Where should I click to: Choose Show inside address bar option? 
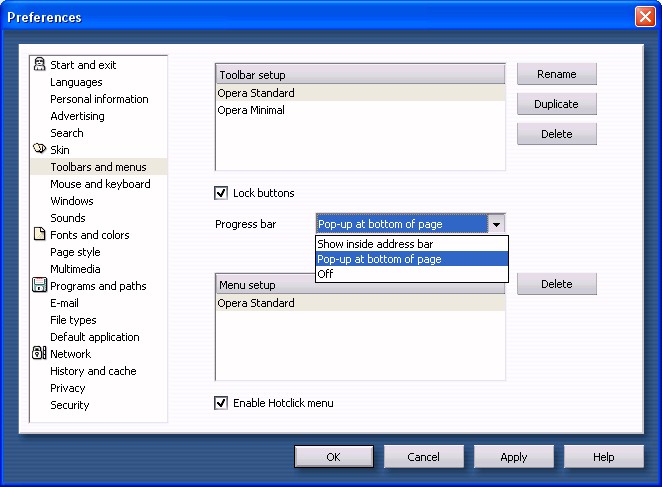point(412,244)
